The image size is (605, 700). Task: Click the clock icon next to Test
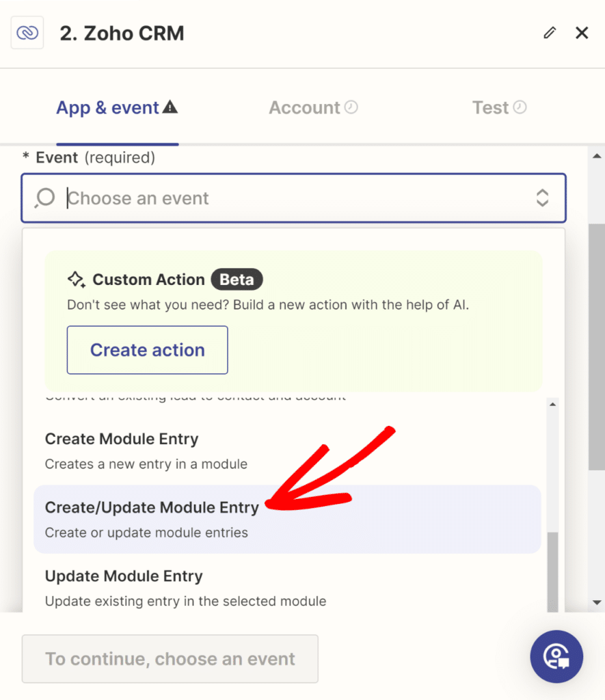click(521, 107)
